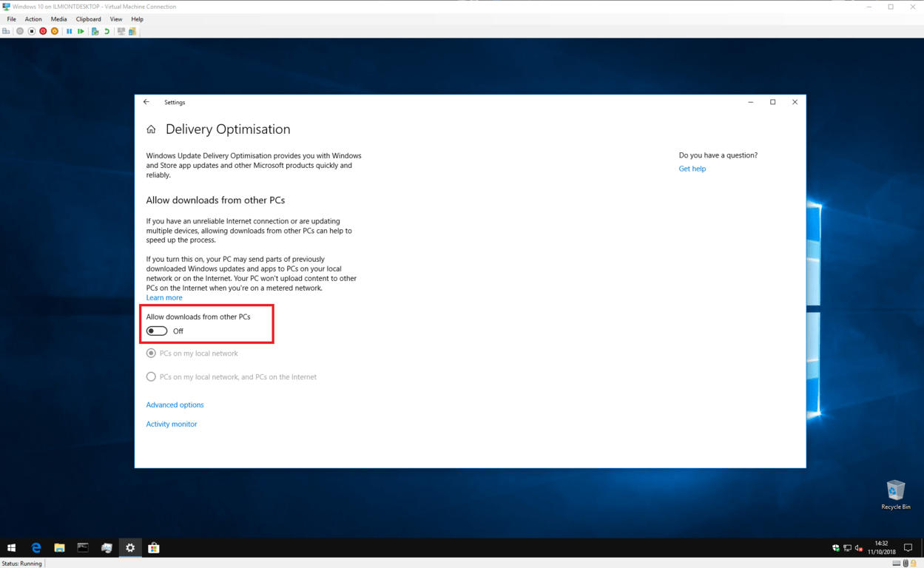924x568 pixels.
Task: Open the Action menu
Action: coord(33,19)
